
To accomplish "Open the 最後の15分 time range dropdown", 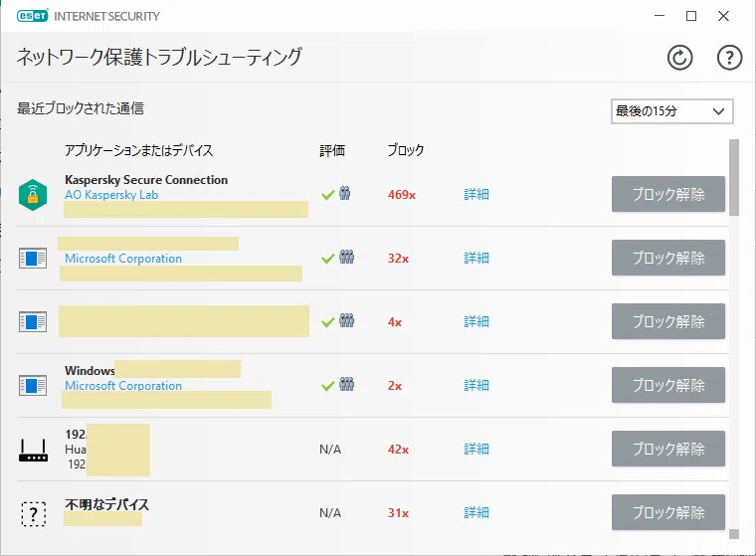I will coord(672,111).
